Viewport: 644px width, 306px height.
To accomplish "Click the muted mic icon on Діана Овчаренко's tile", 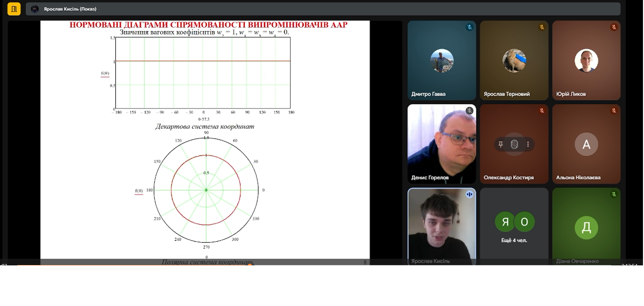I will point(614,194).
